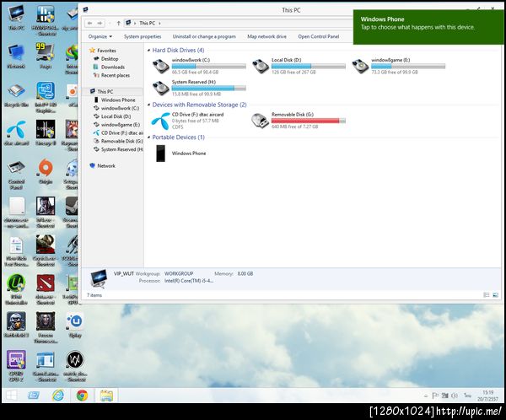Select Local Disk (D:) in navigation tree
This screenshot has height=420, width=506.
(x=116, y=116)
